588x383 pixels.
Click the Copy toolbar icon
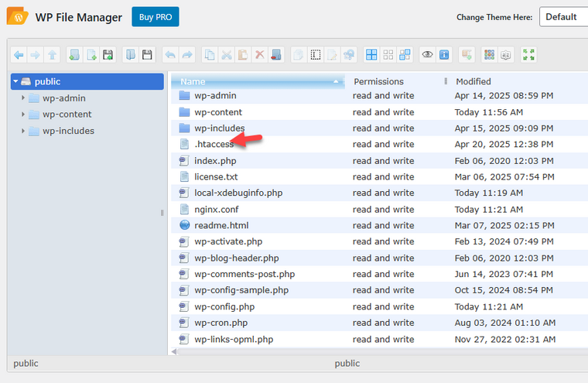pyautogui.click(x=210, y=55)
